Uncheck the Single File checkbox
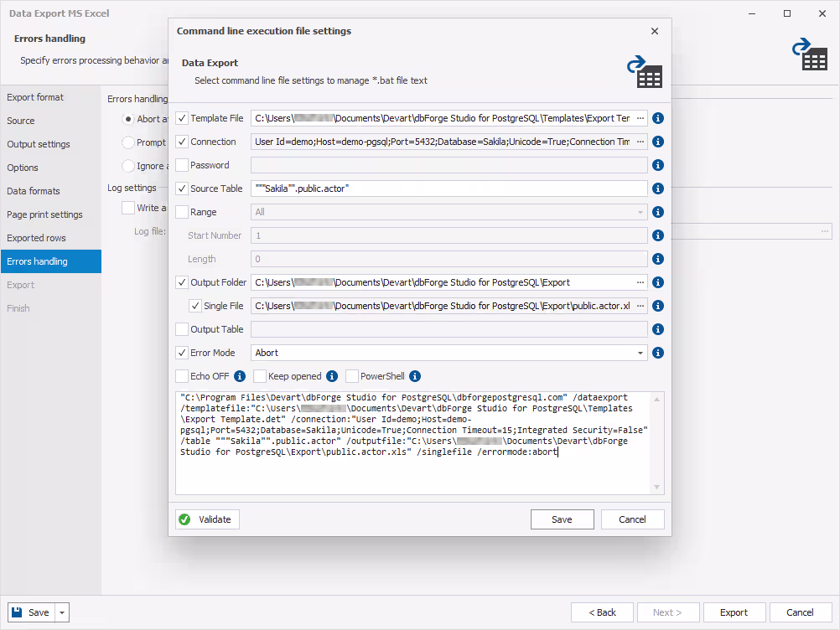Image resolution: width=840 pixels, height=630 pixels. [x=195, y=306]
